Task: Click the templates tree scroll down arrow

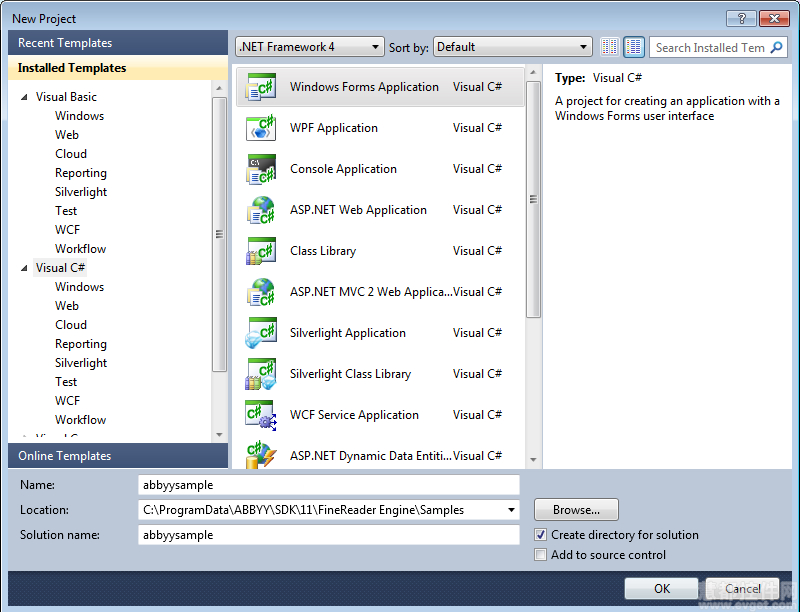Action: coord(219,435)
